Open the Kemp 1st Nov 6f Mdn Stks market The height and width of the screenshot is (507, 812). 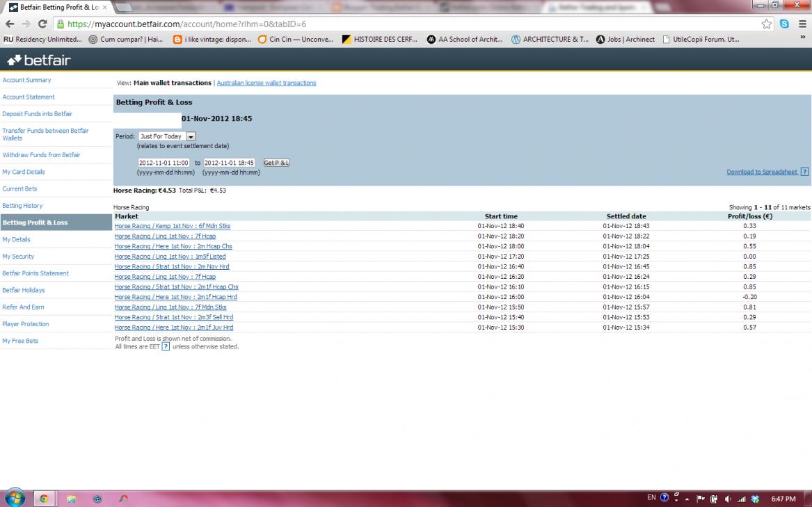(x=173, y=226)
